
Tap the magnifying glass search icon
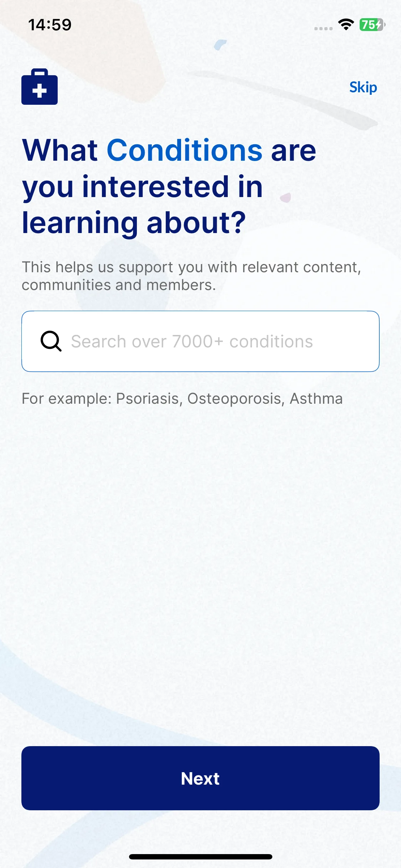(x=51, y=341)
